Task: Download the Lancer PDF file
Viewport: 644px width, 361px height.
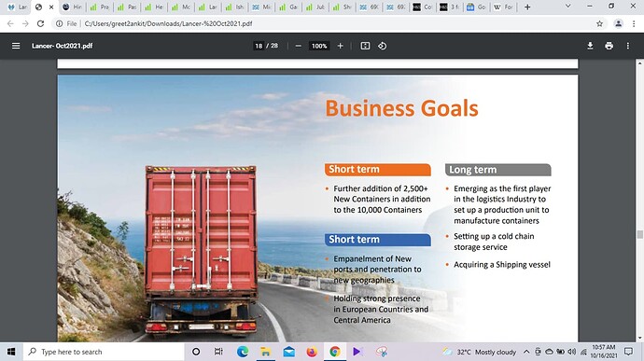Action: (x=590, y=46)
